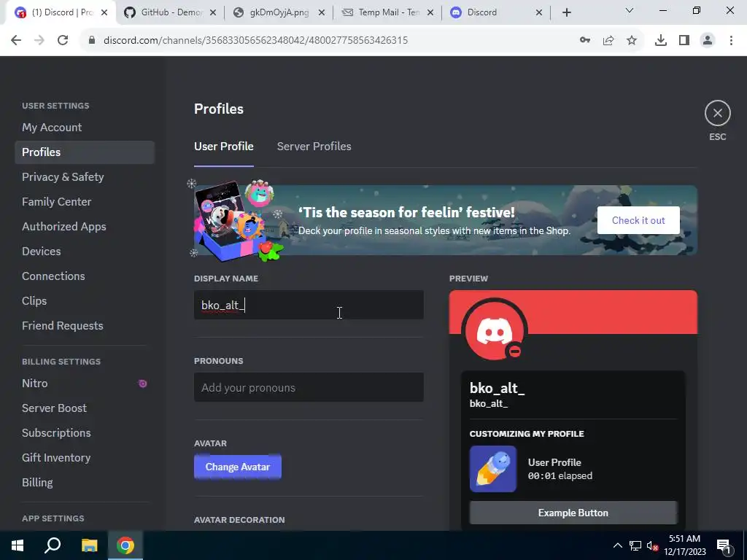Click the Chrome icon in taskbar
Viewport: 747px width, 560px height.
(x=125, y=545)
